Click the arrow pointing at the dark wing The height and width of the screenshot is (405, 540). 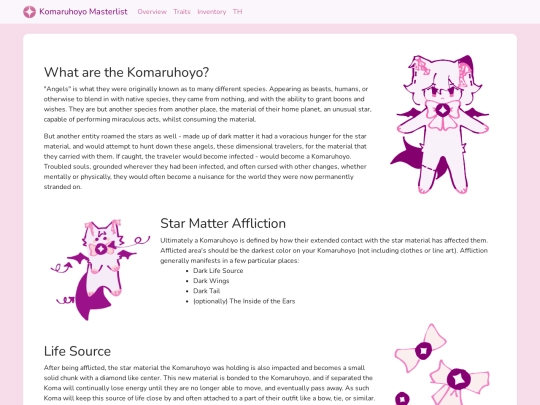62,267
